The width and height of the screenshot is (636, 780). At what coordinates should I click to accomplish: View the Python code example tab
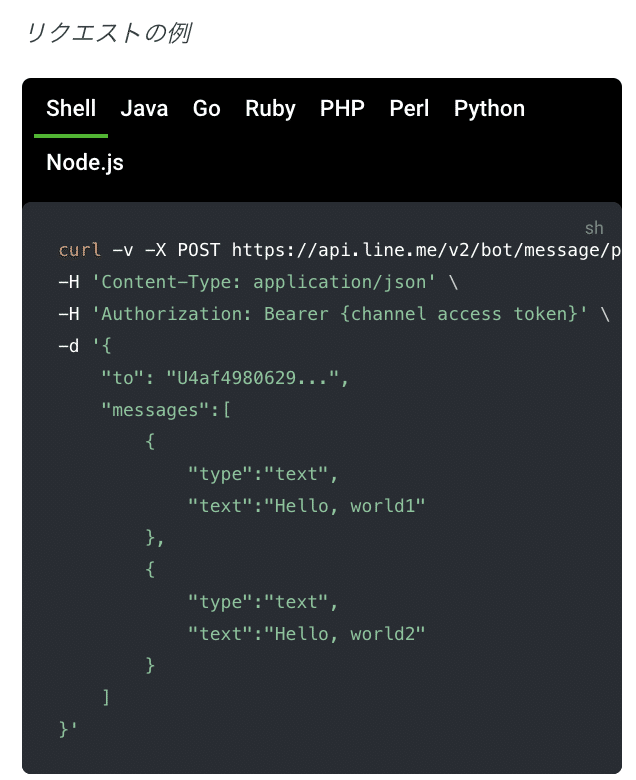click(x=489, y=109)
